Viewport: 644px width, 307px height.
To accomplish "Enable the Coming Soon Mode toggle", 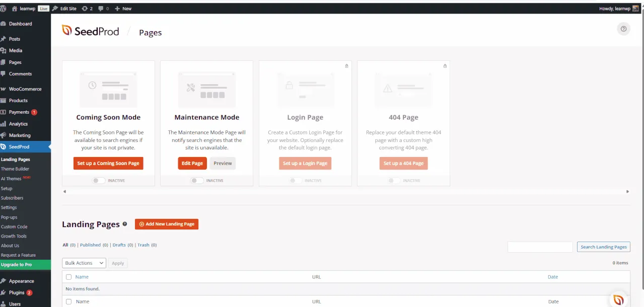I will (98, 180).
